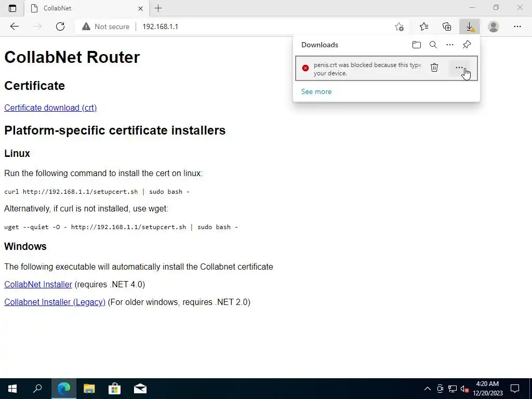Click the muted volume tray icon
Viewport: 532px width, 399px height.
click(x=465, y=389)
